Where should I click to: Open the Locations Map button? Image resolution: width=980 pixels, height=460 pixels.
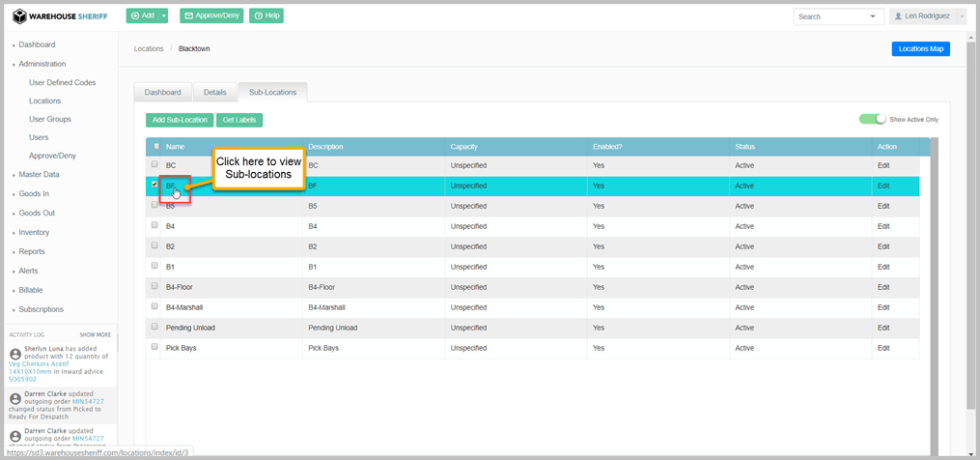click(920, 48)
